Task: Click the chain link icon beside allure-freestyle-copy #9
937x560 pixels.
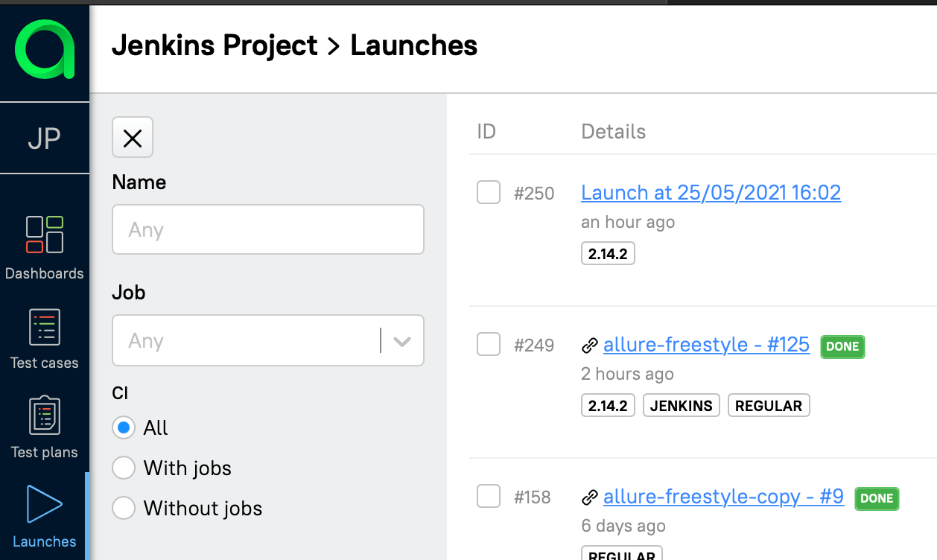Action: [591, 497]
